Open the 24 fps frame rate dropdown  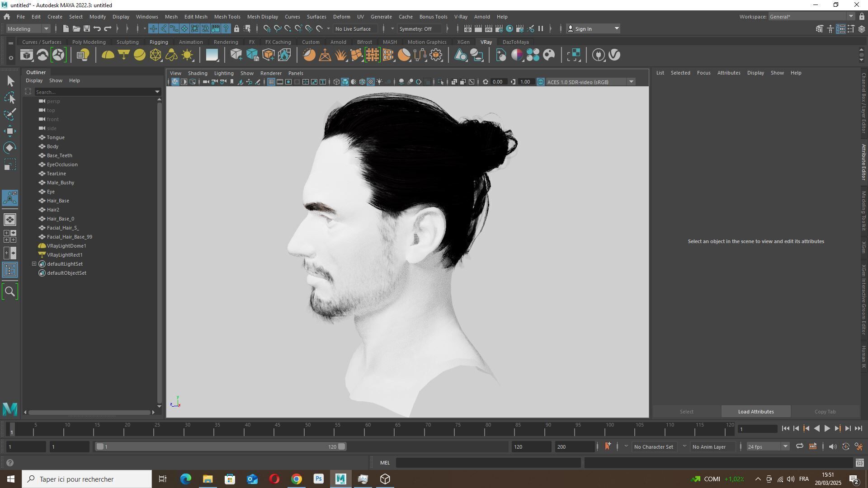click(768, 446)
